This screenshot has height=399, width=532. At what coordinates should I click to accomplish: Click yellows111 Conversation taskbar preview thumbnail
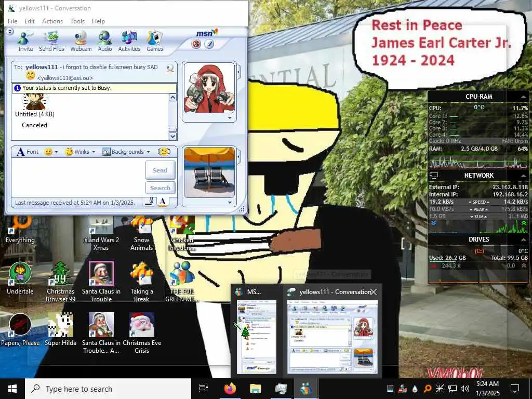pos(332,337)
